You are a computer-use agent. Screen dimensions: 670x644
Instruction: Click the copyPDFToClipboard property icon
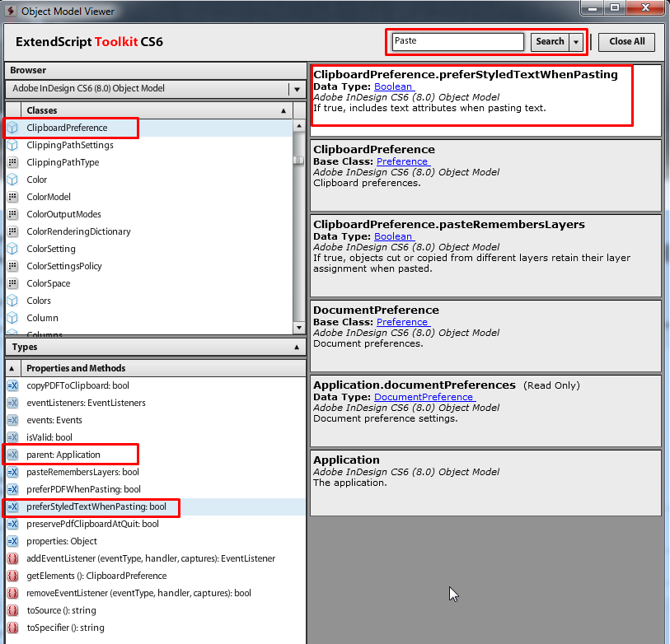tap(13, 385)
